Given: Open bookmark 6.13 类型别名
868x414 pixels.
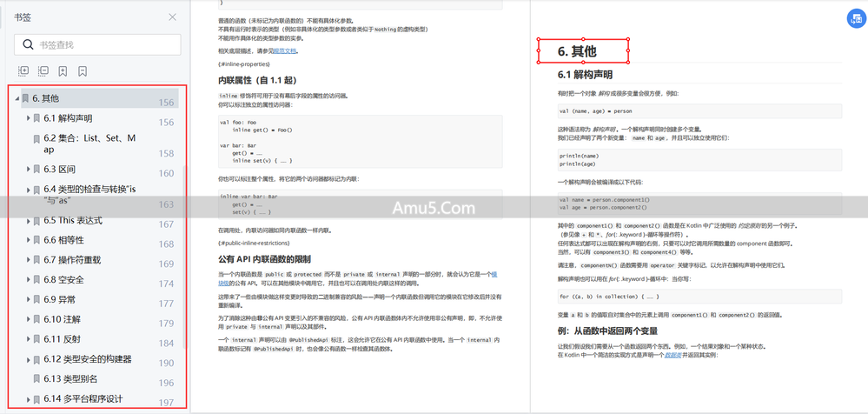Looking at the screenshot, I should point(71,379).
